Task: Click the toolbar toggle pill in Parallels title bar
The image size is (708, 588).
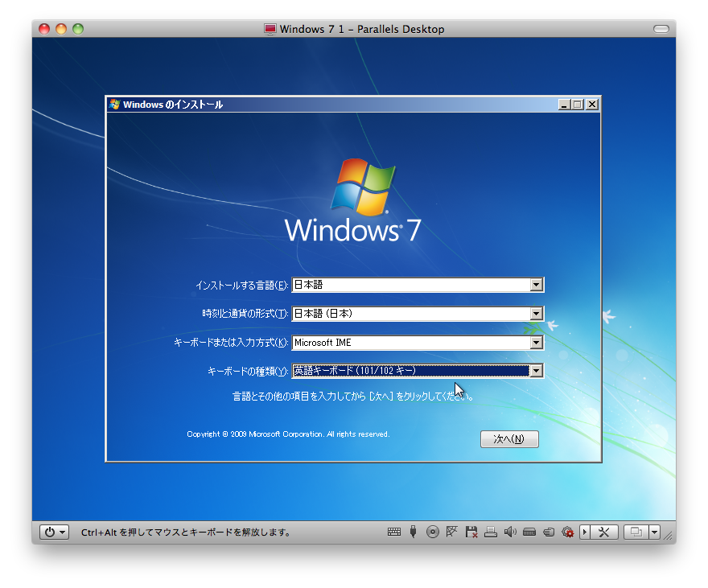Action: tap(661, 29)
